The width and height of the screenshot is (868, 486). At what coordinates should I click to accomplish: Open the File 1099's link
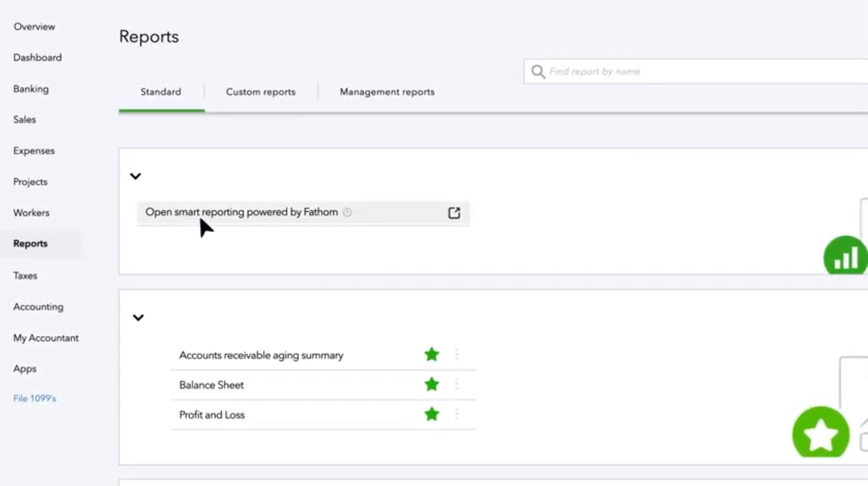35,399
